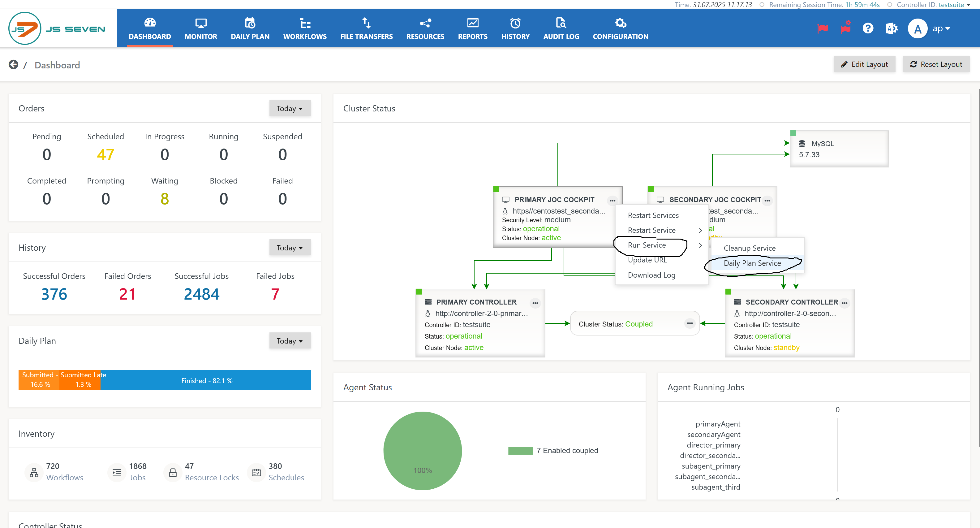Open Cluster Status Coupled ellipsis menu
Image resolution: width=980 pixels, height=528 pixels.
click(689, 323)
